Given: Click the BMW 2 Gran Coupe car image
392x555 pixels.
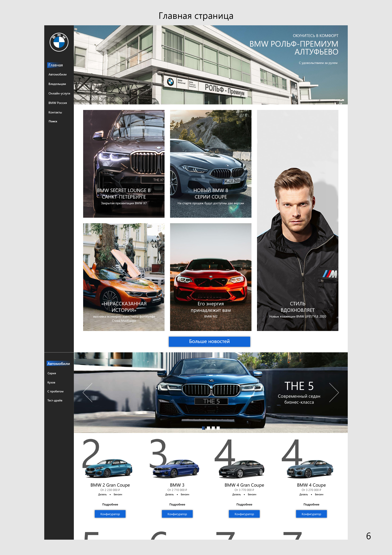Looking at the screenshot, I should tap(109, 468).
